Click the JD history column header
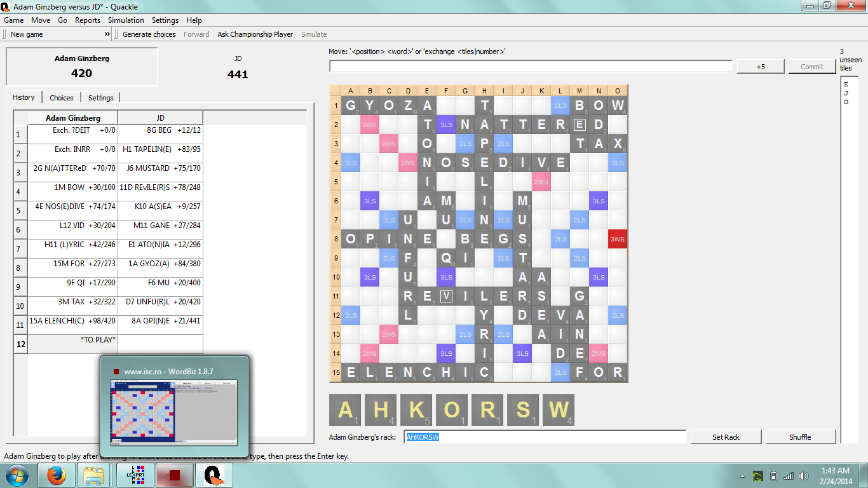 [160, 118]
